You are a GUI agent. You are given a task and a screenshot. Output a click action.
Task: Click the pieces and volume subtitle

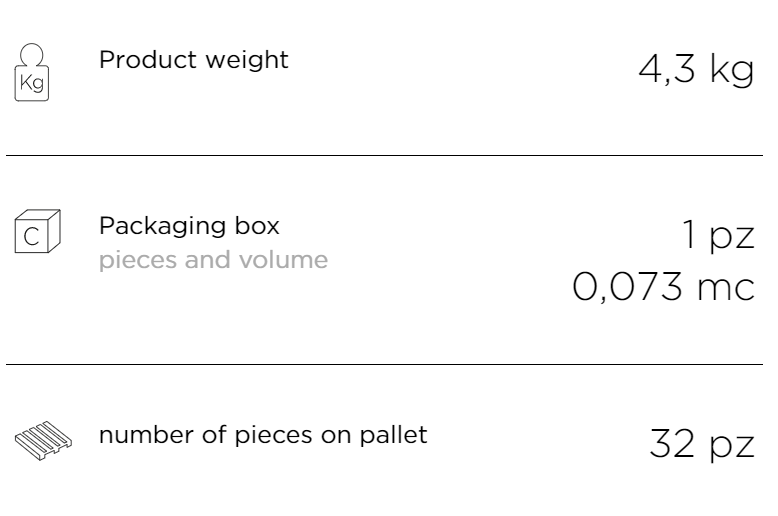pyautogui.click(x=213, y=260)
